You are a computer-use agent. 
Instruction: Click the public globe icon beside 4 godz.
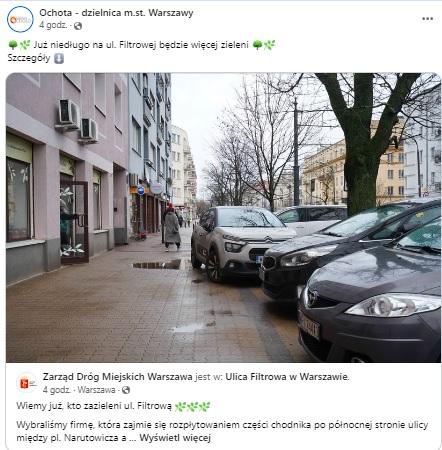78,26
